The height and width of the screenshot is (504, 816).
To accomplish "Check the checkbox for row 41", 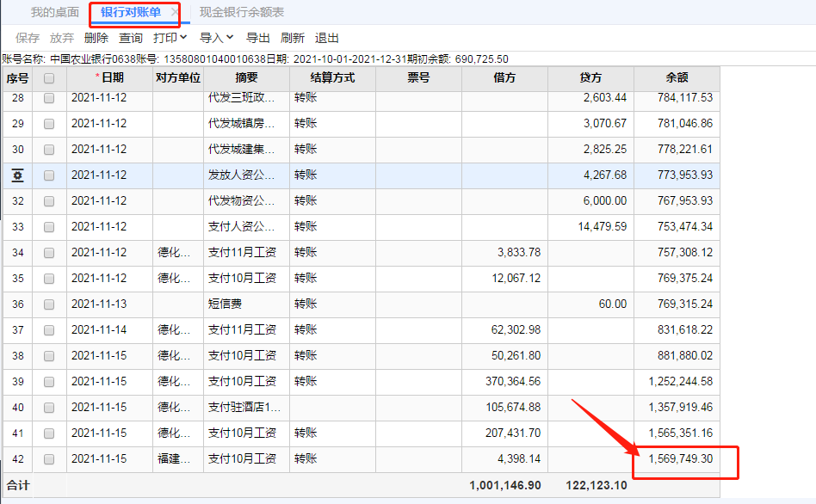I will click(49, 433).
